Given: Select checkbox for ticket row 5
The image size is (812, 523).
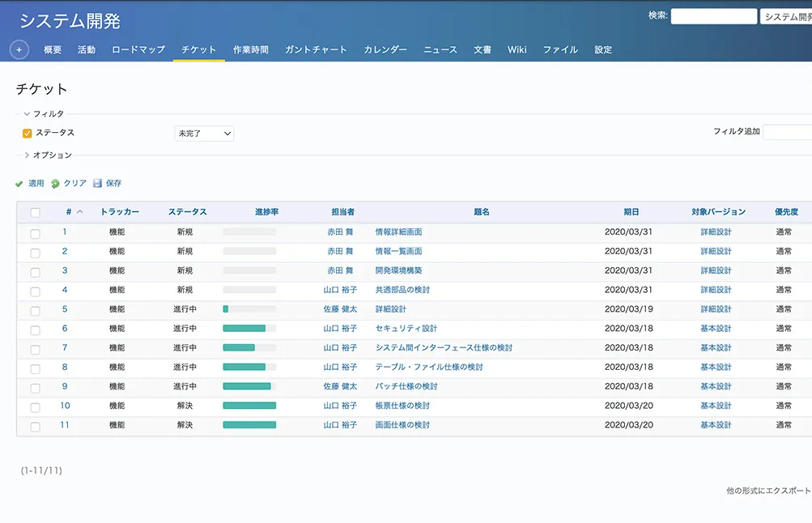Looking at the screenshot, I should pos(35,310).
